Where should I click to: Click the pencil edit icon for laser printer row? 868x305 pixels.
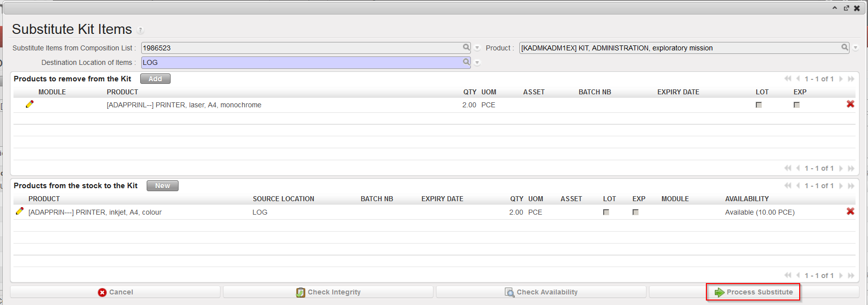(x=29, y=104)
